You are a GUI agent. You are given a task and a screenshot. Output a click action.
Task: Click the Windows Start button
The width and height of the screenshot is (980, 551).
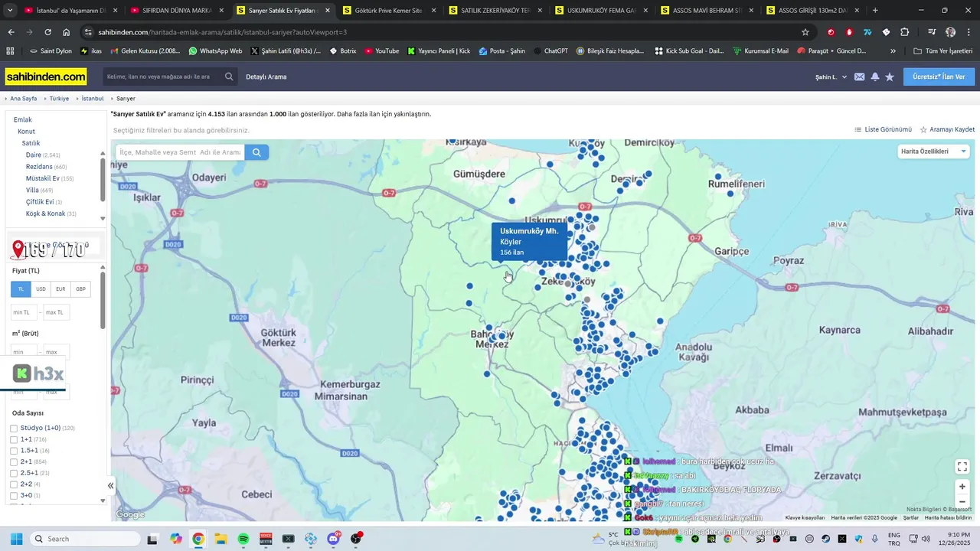click(x=16, y=539)
